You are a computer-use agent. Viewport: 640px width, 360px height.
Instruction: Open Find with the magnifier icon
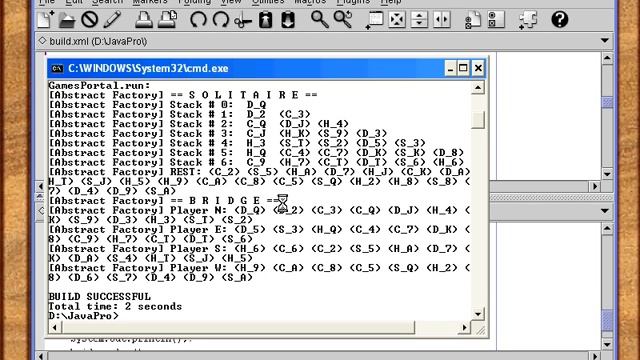tap(320, 20)
